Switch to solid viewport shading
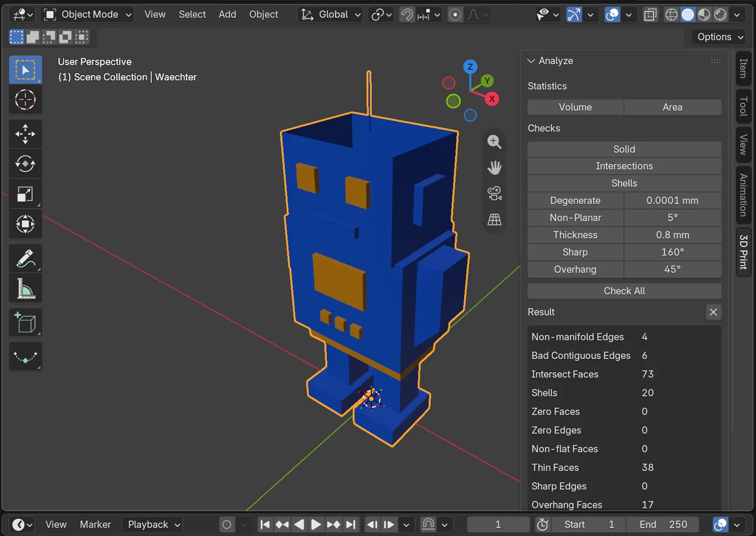 pos(688,14)
